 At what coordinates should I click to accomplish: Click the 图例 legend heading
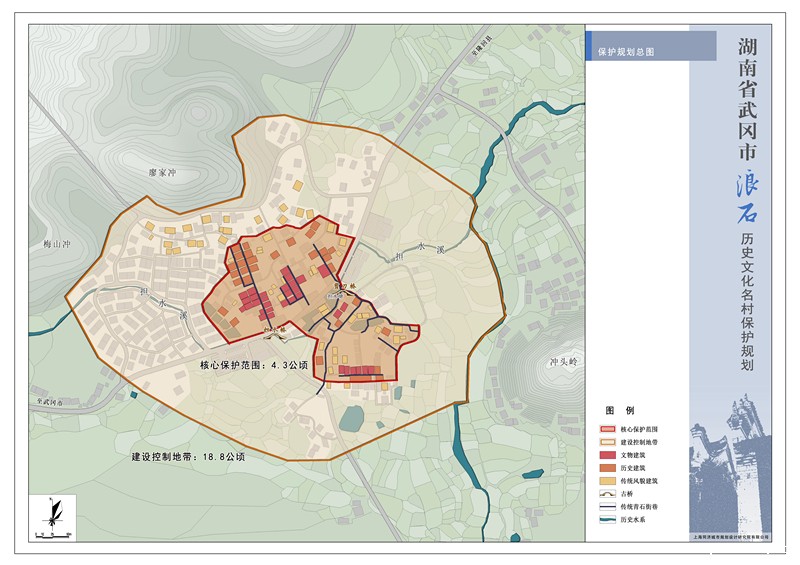coord(619,410)
